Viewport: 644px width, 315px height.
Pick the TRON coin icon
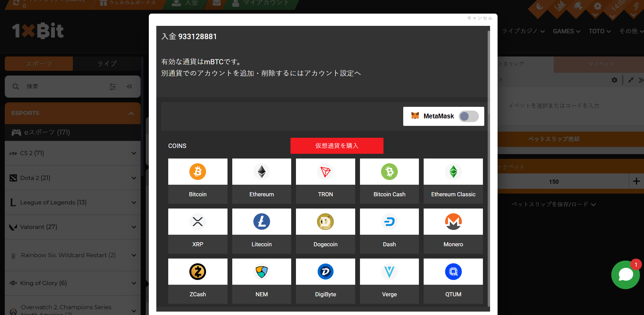click(325, 172)
